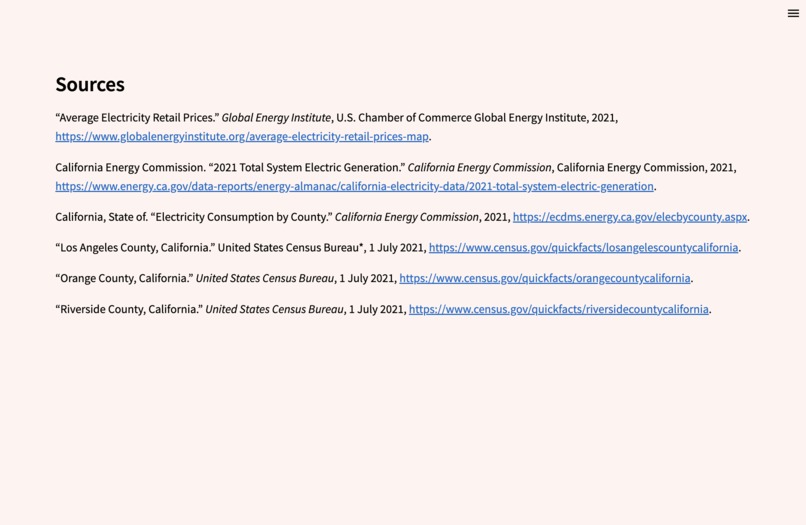806x525 pixels.
Task: Open the globalenergyinstitute.org retail prices map link
Action: click(x=242, y=136)
